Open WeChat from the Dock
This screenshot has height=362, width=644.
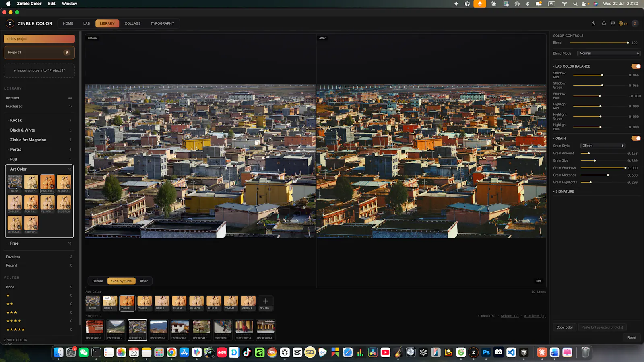point(84,352)
